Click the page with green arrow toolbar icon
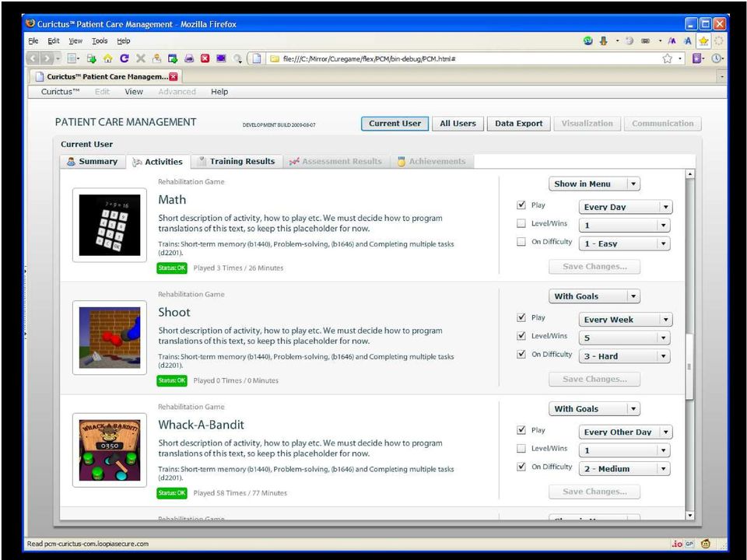 tap(92, 58)
